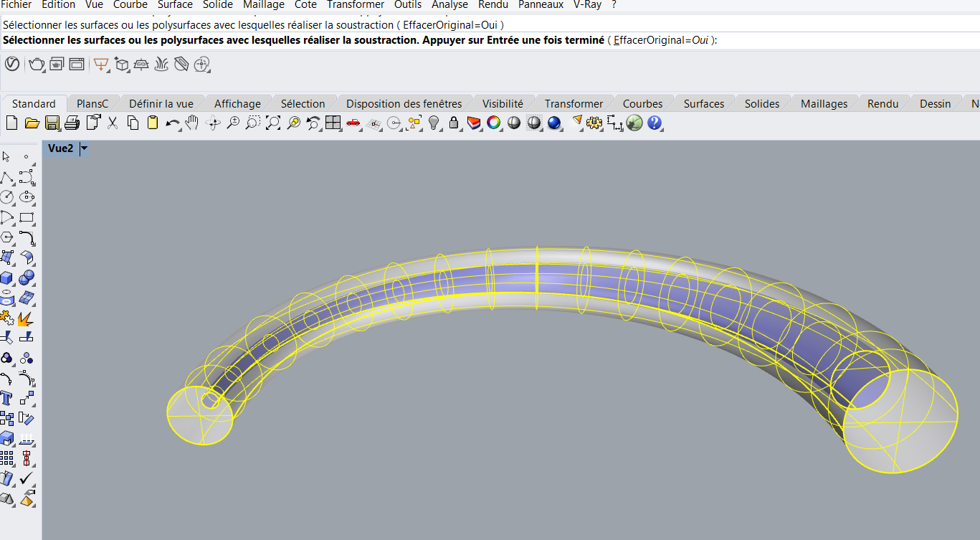Toggle the object lock padlock icon
The width and height of the screenshot is (980, 540).
(x=453, y=123)
